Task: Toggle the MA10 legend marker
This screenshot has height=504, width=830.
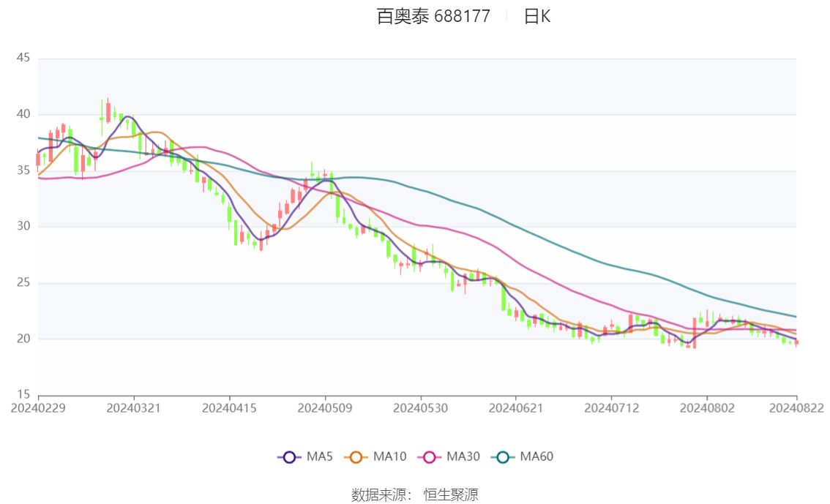Action: click(x=356, y=457)
